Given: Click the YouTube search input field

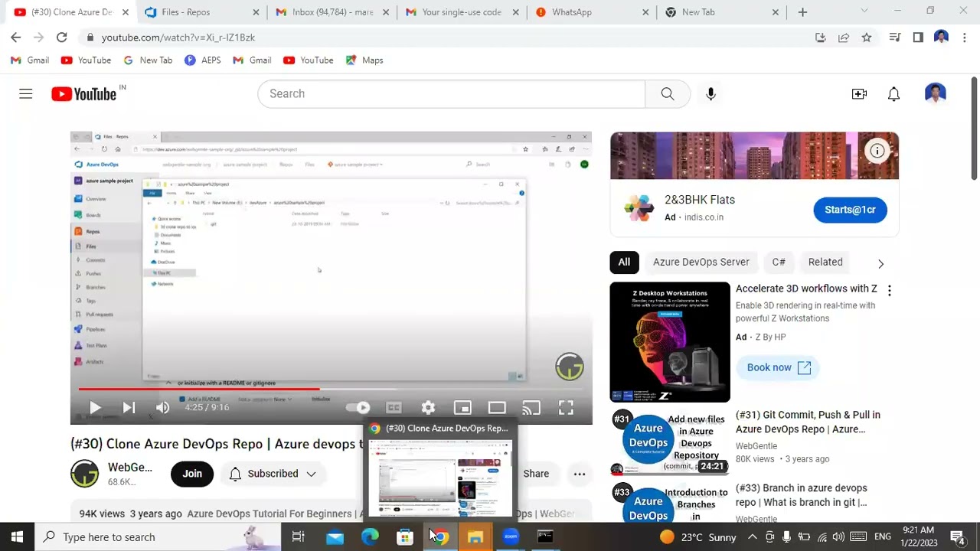Looking at the screenshot, I should [452, 93].
